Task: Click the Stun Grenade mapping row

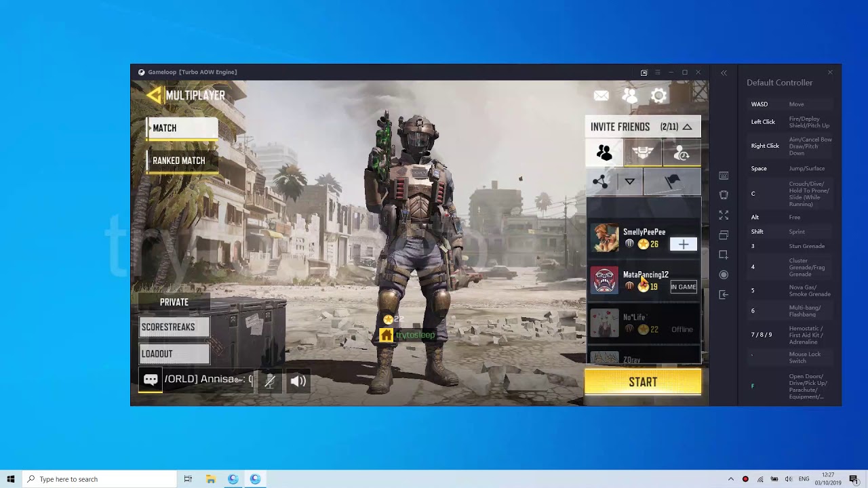Action: click(x=790, y=246)
